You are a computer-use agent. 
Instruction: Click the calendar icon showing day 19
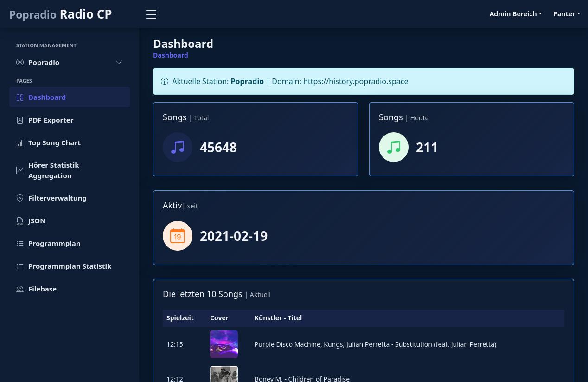[x=178, y=236]
